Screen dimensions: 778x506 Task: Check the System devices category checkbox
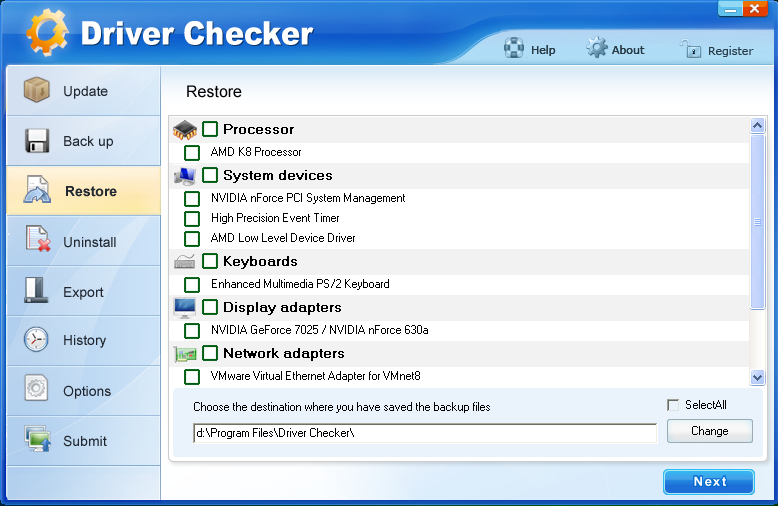tap(210, 175)
